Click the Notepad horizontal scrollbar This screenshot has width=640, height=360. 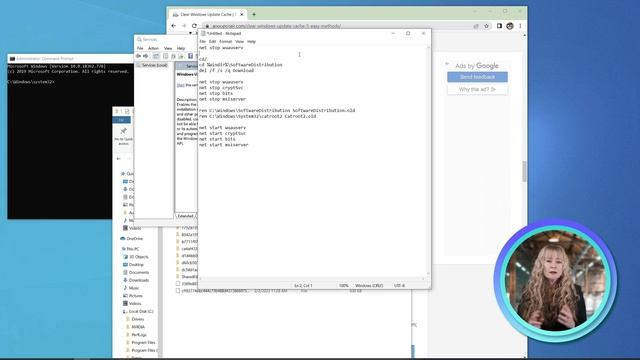pyautogui.click(x=312, y=279)
